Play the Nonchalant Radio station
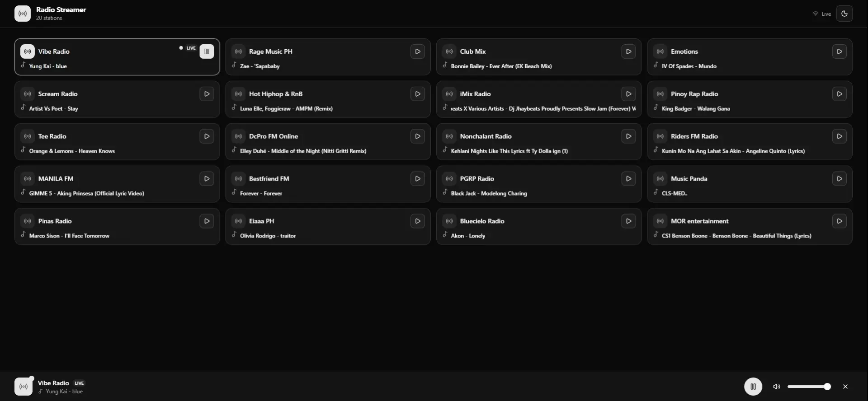 tap(628, 136)
